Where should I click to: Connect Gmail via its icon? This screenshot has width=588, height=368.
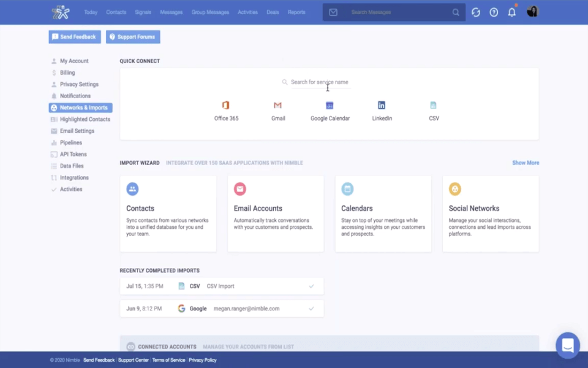tap(277, 105)
